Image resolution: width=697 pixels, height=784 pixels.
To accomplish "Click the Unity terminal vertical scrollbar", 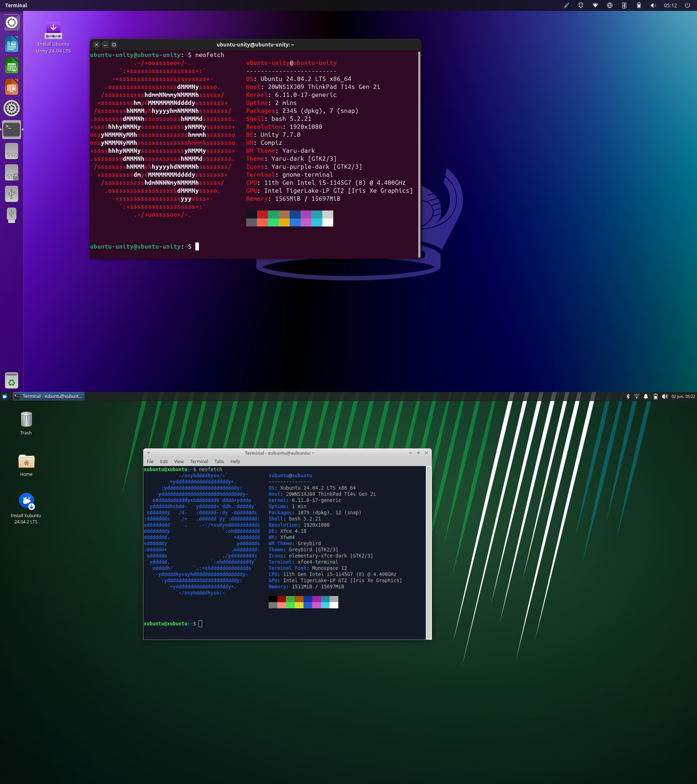I will point(419,154).
